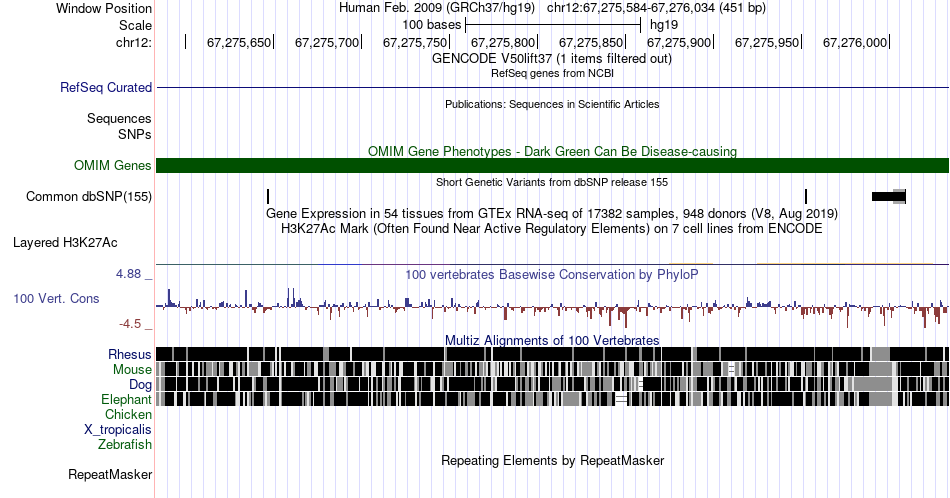950x498 pixels.
Task: Open the RepeatMasker track label
Action: click(110, 474)
